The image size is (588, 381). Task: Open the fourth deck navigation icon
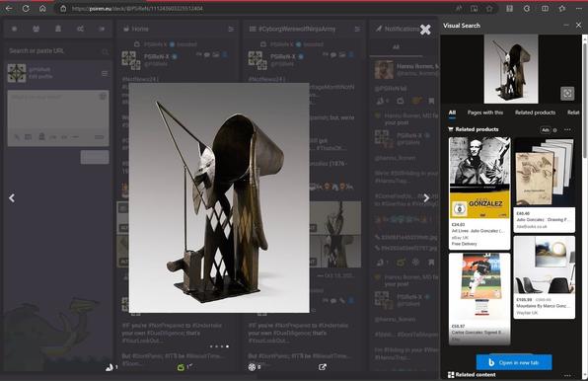point(80,29)
